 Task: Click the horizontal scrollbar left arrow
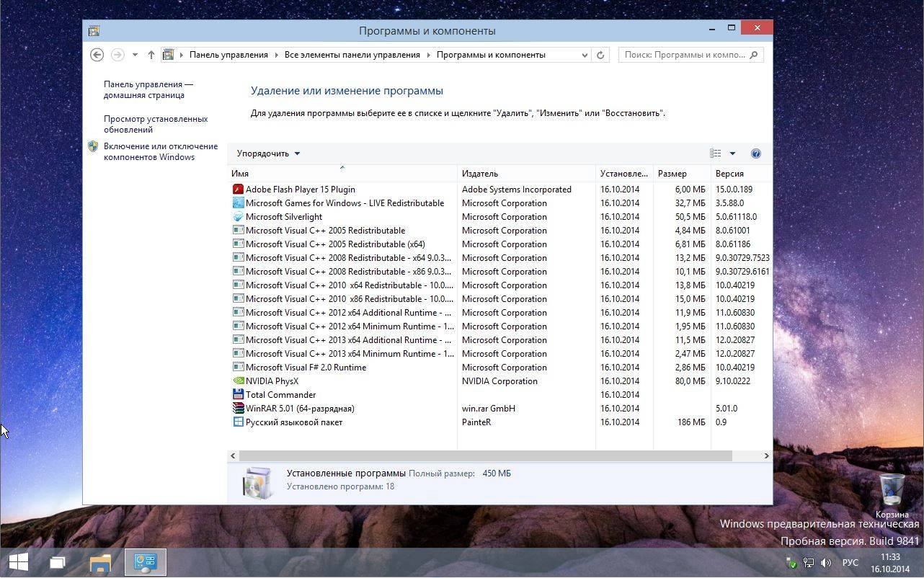click(x=233, y=455)
